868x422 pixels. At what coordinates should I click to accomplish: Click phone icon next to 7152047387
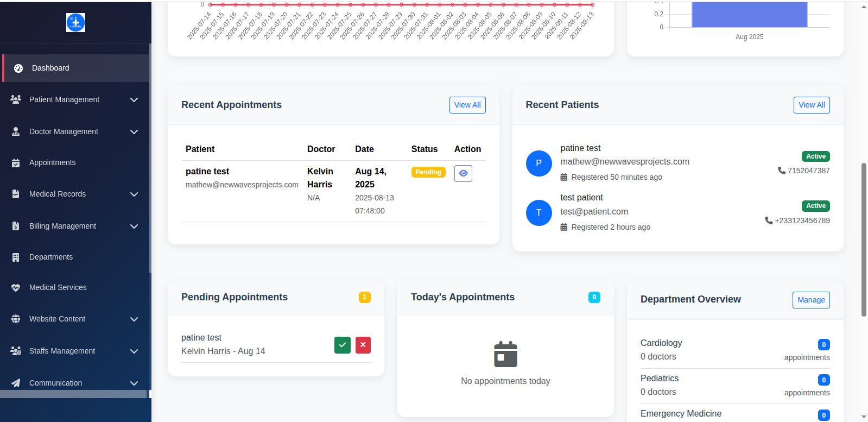pyautogui.click(x=782, y=171)
